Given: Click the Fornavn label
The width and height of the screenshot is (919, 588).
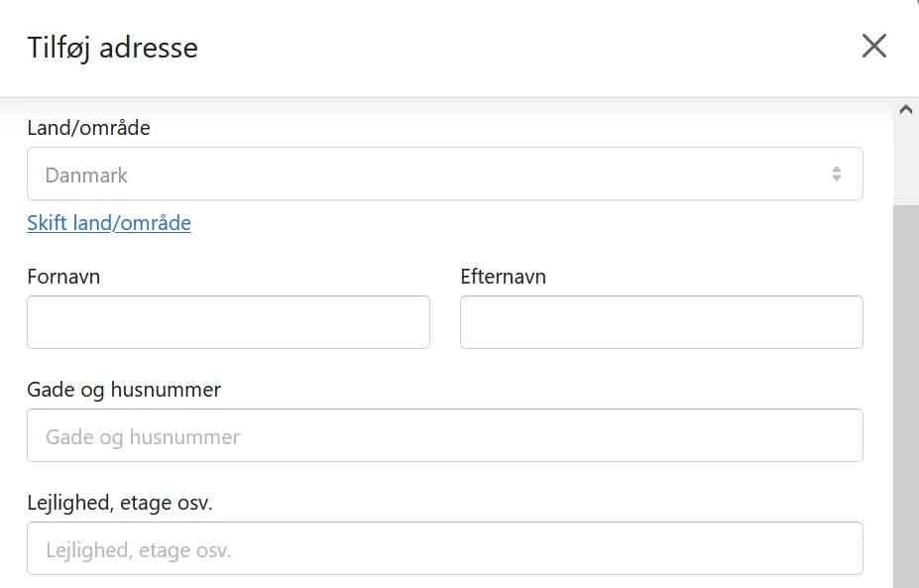Looking at the screenshot, I should click(63, 276).
